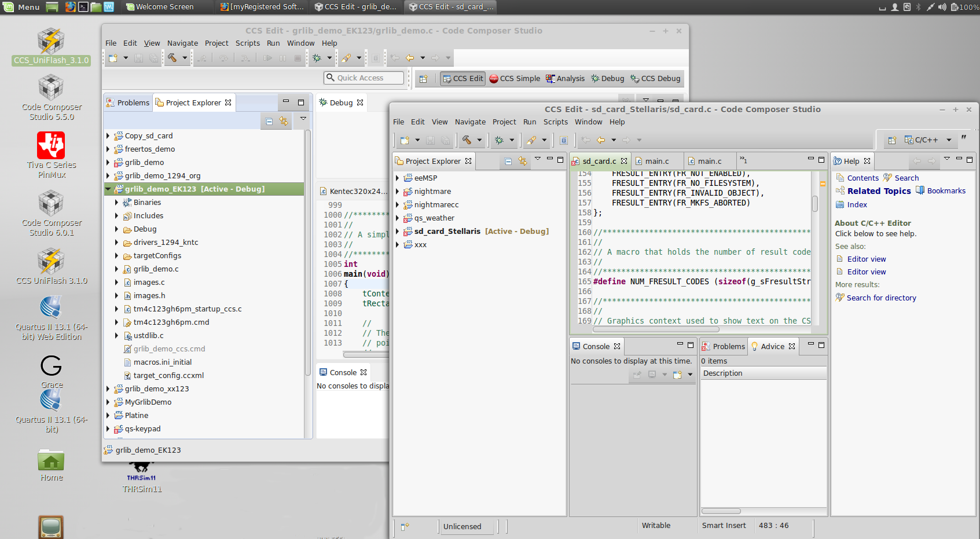This screenshot has height=539, width=980.
Task: Click the Debug bug icon in grlib_demo window toolbar
Action: point(317,58)
